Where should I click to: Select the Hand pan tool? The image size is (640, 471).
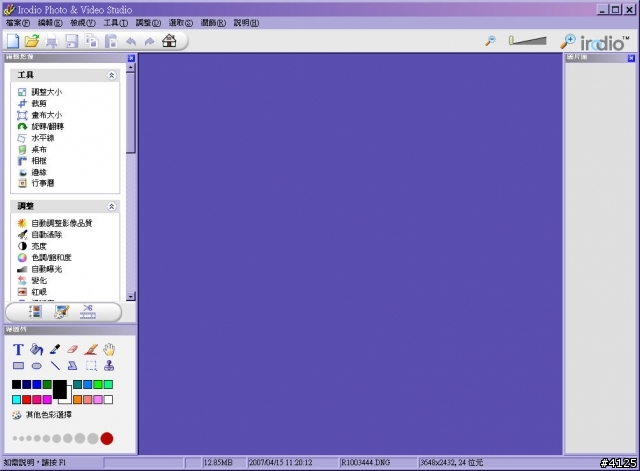109,349
